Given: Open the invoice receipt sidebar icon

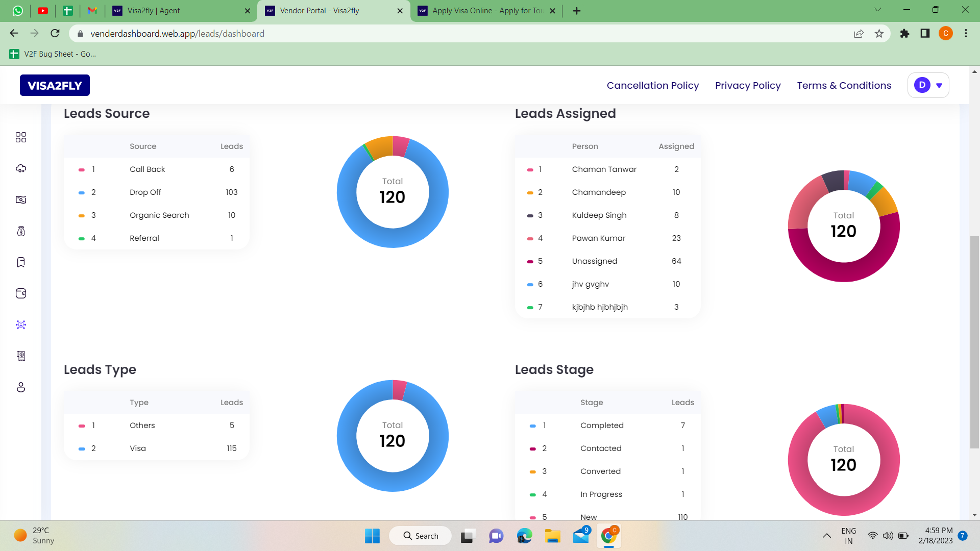Looking at the screenshot, I should (21, 356).
